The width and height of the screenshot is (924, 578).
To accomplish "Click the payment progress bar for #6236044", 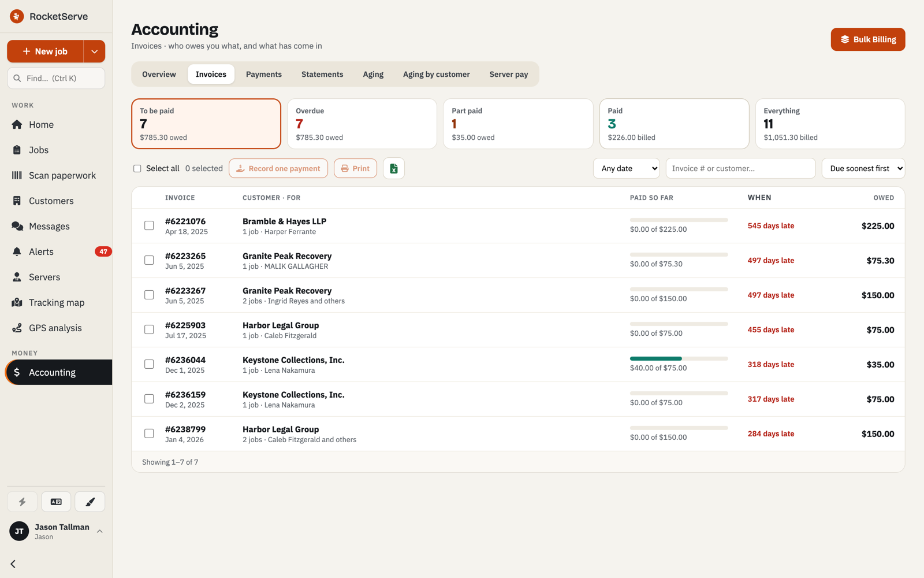I will coord(679,358).
